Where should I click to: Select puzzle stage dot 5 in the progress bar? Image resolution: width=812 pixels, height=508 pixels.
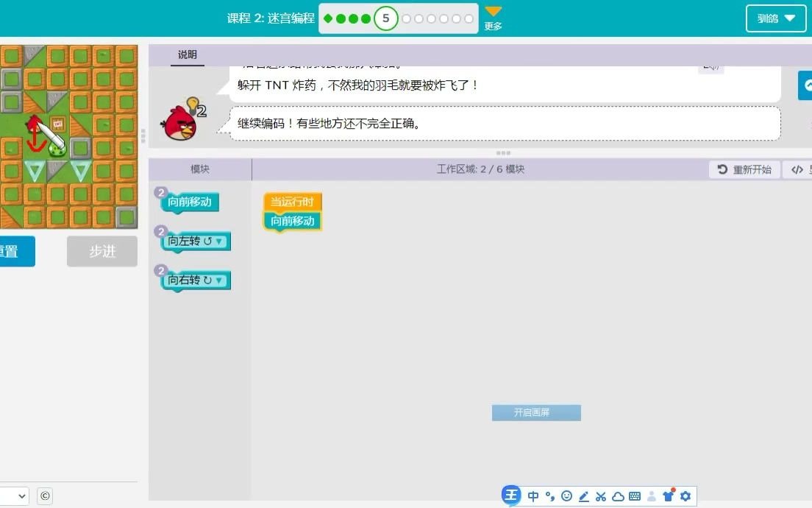point(386,18)
